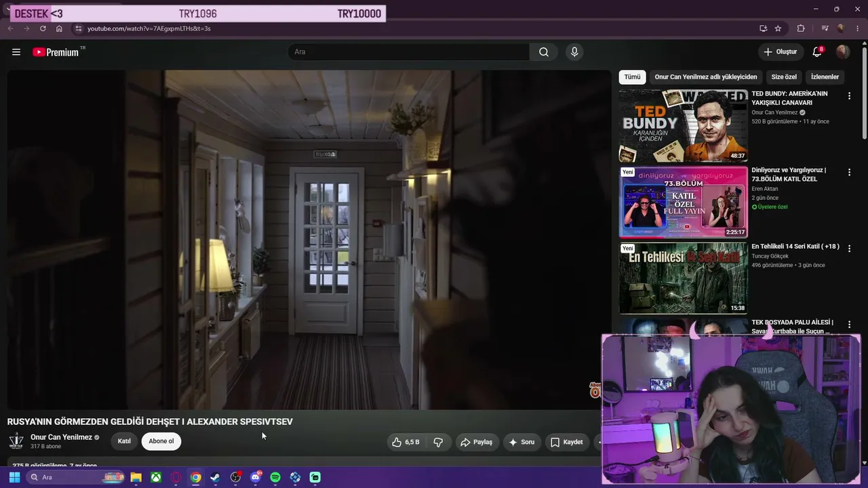The image size is (868, 488).
Task: Open options for Ted Bundy video
Action: click(x=849, y=96)
